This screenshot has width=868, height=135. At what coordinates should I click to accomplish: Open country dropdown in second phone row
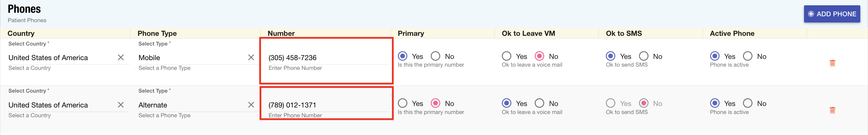click(61, 105)
